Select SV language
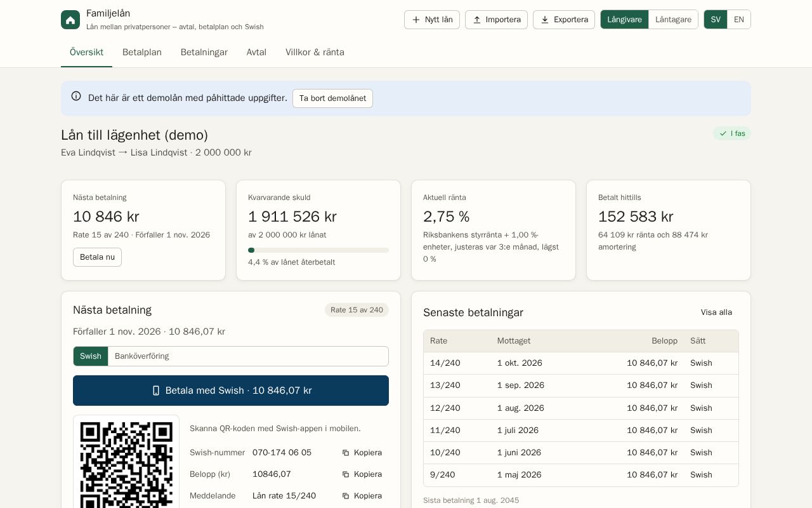 pyautogui.click(x=716, y=20)
